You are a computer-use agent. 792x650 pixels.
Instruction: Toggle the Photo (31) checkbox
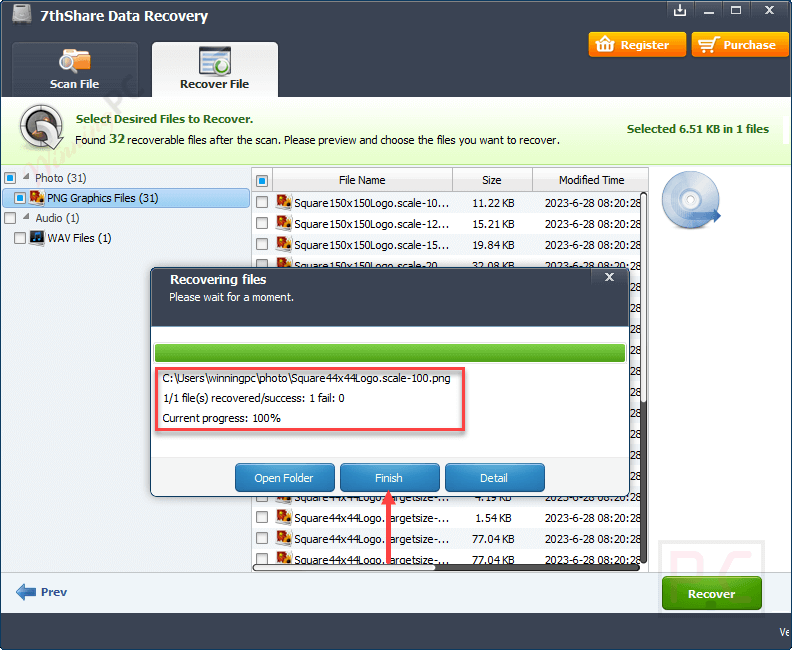[x=10, y=178]
